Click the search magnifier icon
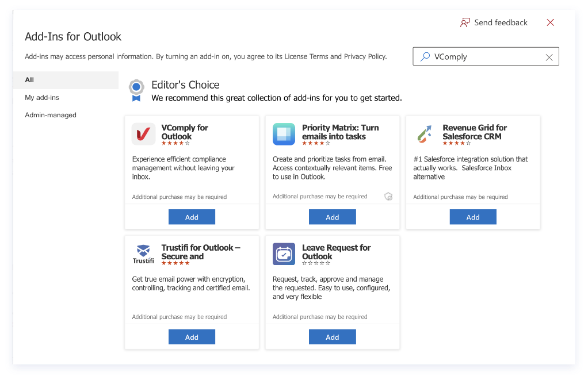588x380 pixels. coord(425,56)
